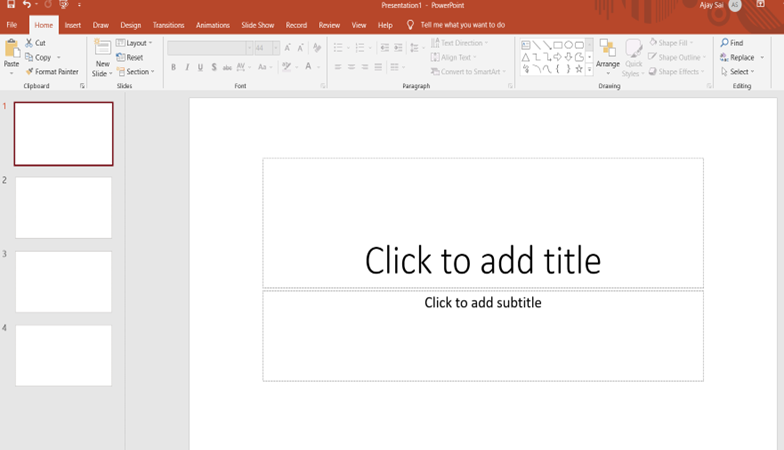The image size is (784, 450).
Task: Click the Paste icon
Action: tap(11, 50)
